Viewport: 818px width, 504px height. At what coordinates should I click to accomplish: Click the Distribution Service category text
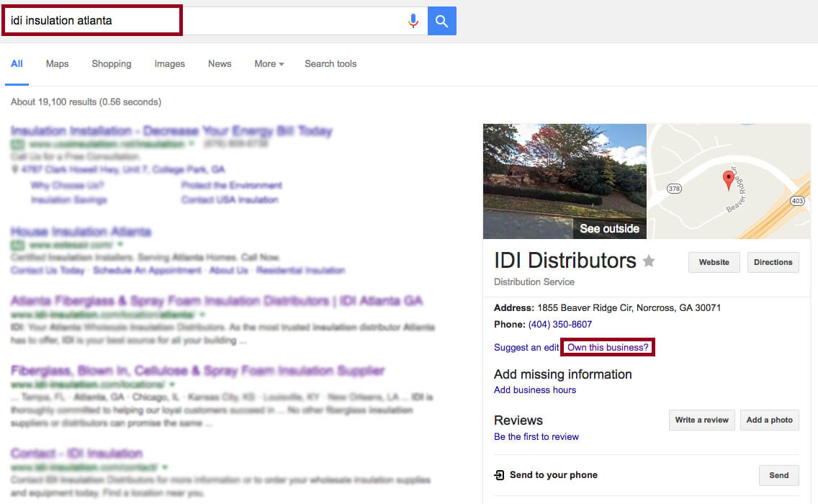[x=534, y=282]
